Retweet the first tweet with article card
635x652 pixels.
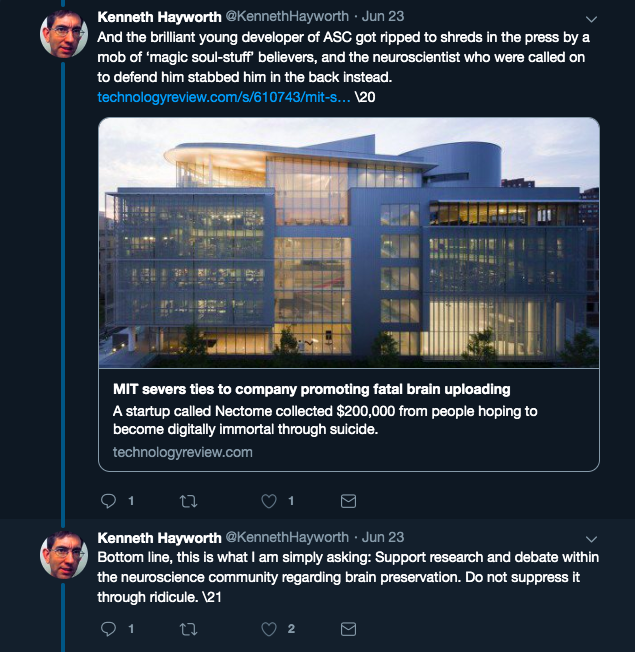(188, 501)
